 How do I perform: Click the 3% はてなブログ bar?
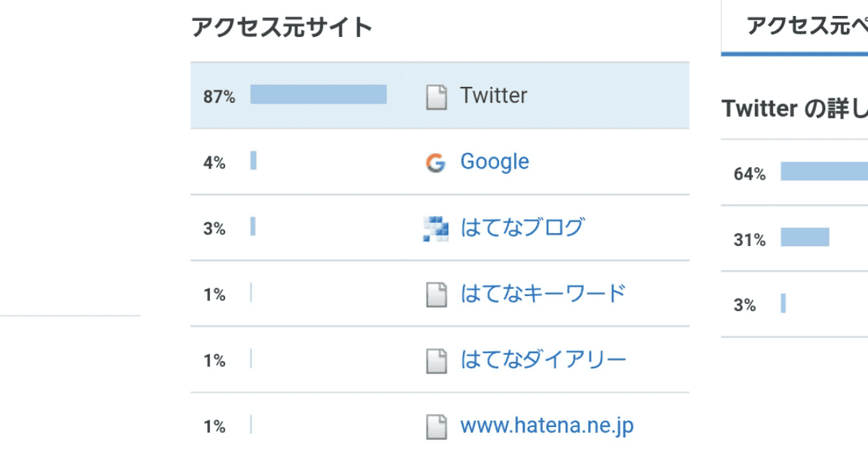tap(253, 227)
